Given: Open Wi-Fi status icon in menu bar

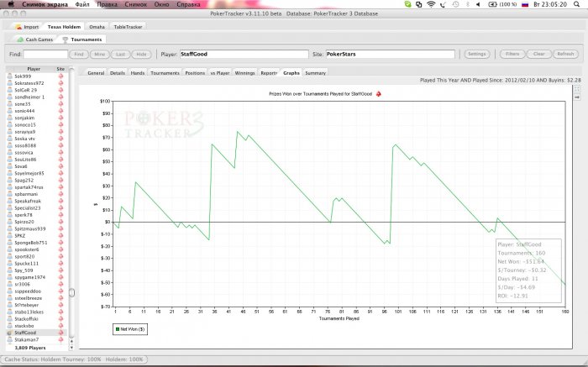Looking at the screenshot, I should [431, 4].
